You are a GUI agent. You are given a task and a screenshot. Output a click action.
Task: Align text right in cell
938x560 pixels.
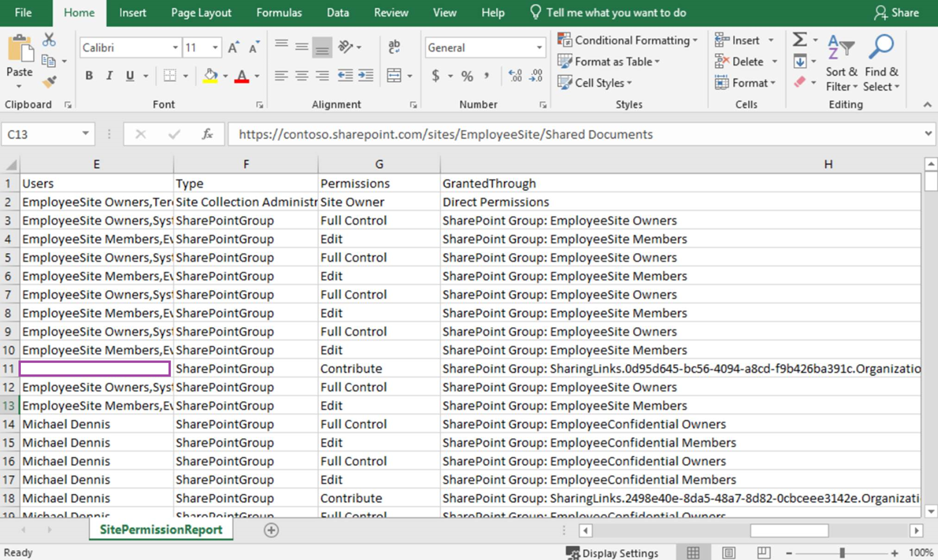[322, 76]
